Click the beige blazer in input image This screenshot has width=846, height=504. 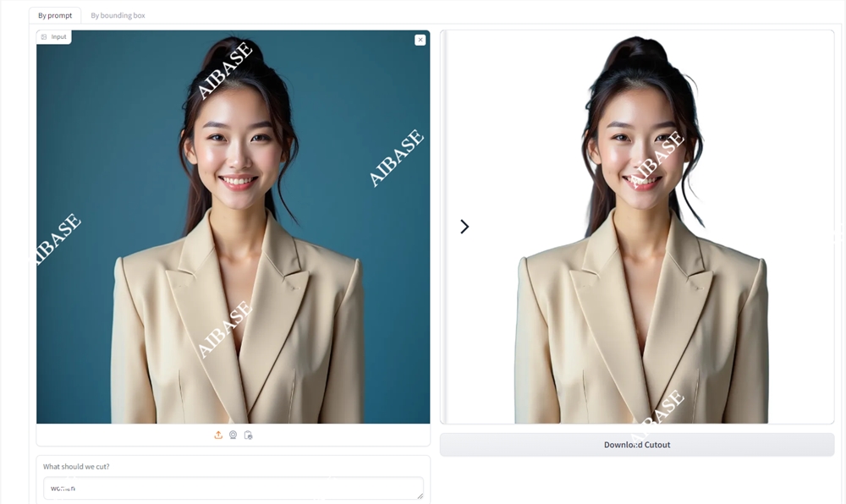161,338
